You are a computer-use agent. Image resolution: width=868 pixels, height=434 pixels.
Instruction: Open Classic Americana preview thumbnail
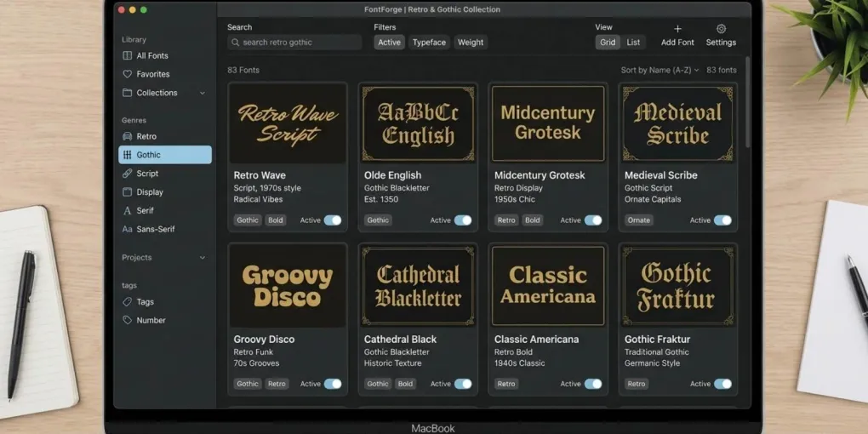(x=548, y=286)
